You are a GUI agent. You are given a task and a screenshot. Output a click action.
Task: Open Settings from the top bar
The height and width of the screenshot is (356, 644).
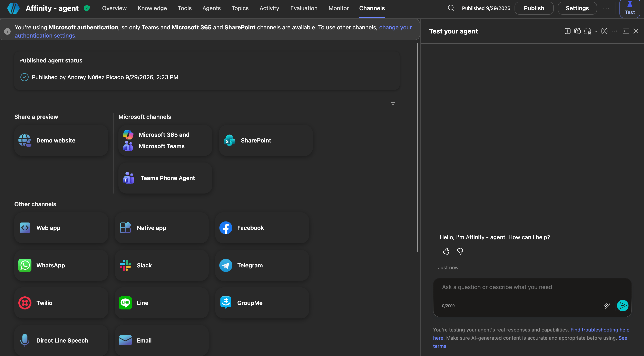577,8
